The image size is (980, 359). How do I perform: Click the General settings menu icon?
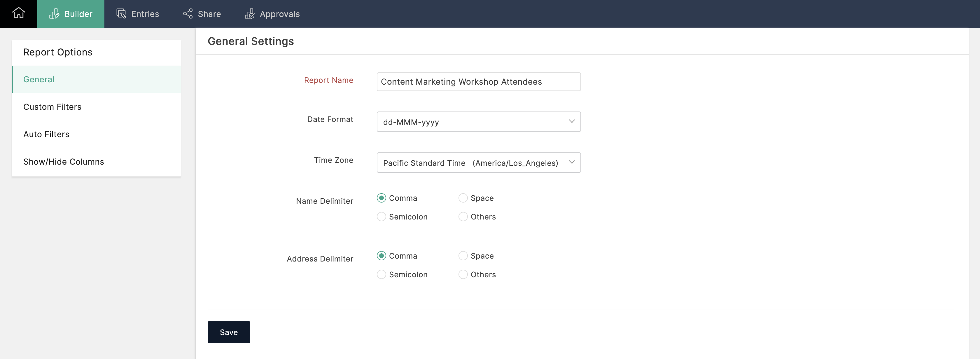39,78
